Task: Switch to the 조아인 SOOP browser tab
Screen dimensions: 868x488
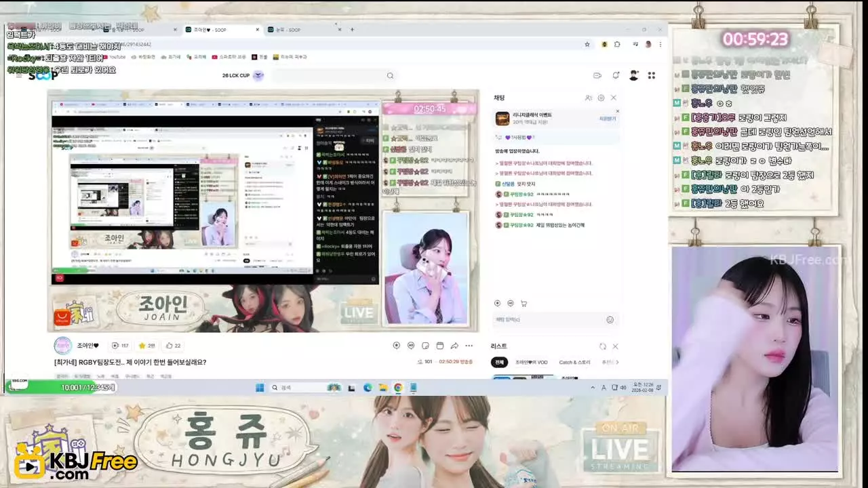Action: point(222,30)
